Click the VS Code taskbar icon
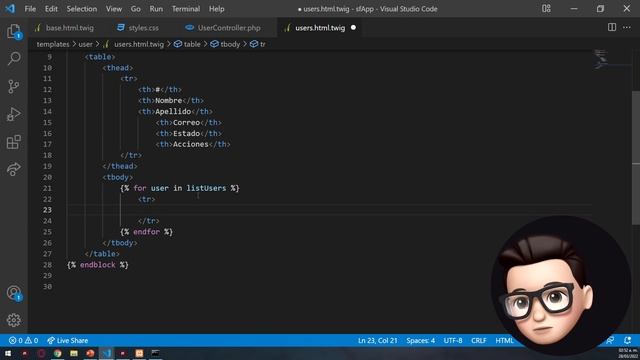The width and height of the screenshot is (640, 360). (x=107, y=353)
